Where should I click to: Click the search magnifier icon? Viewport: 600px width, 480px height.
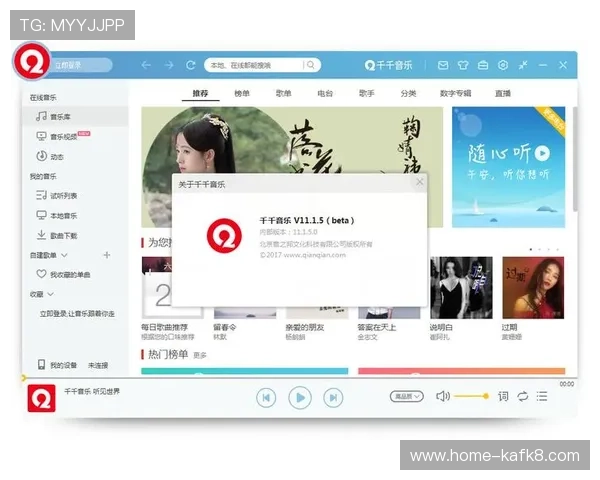[311, 65]
